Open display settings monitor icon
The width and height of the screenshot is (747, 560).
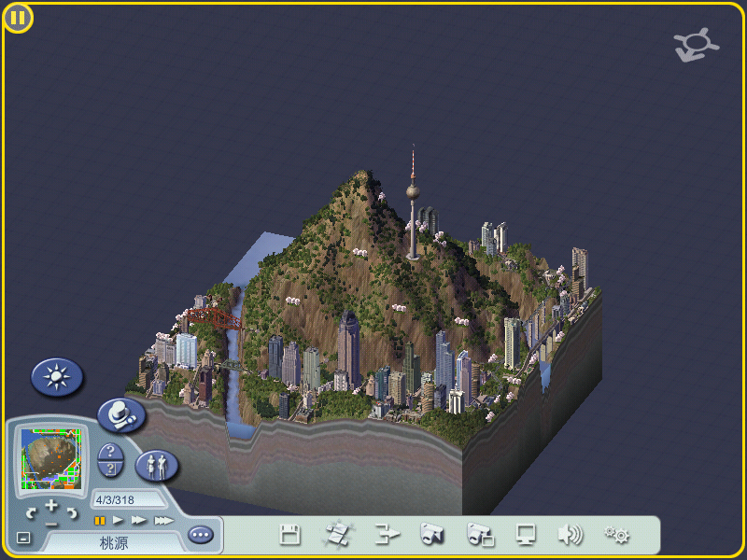coord(526,535)
